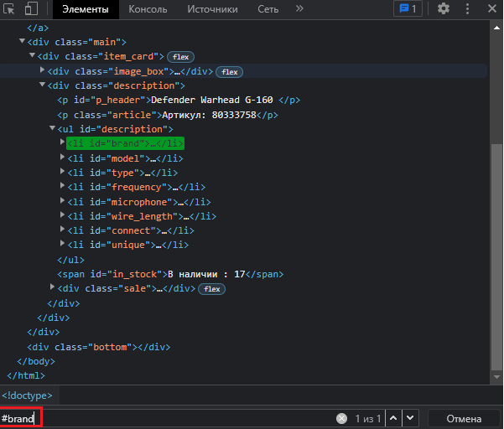Image resolution: width=504 pixels, height=429 pixels.
Task: Collapse the ul id="description" node
Action: (53, 129)
